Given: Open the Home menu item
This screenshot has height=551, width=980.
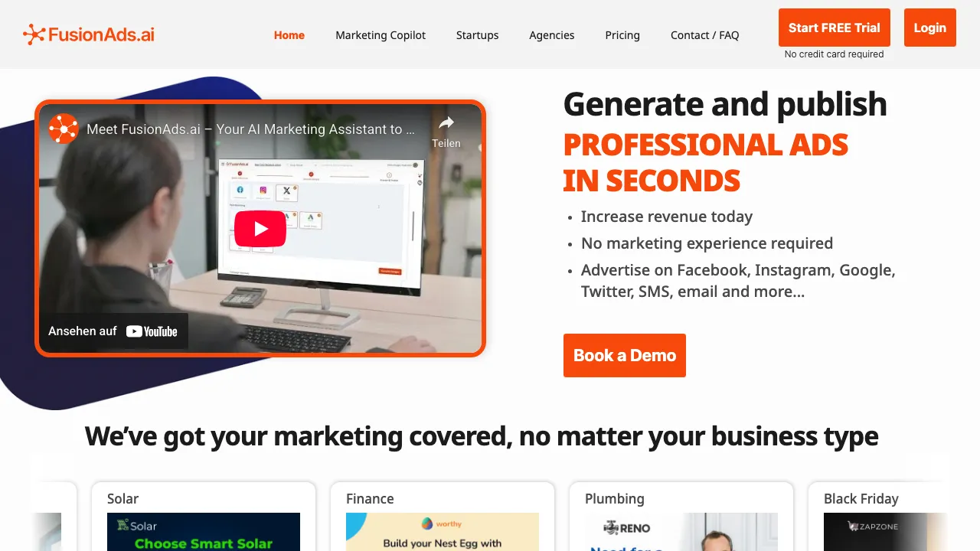Looking at the screenshot, I should [x=289, y=35].
